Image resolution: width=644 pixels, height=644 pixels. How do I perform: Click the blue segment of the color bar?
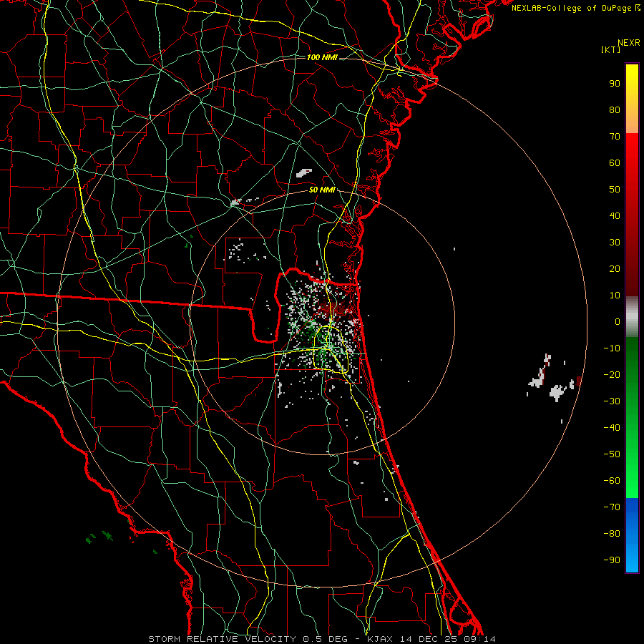click(x=632, y=535)
